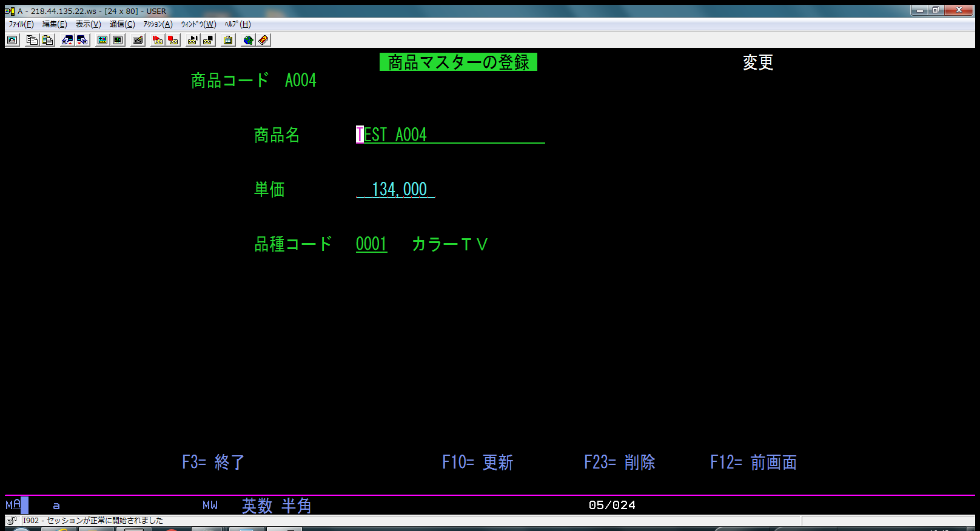Open the 編集(E) menu
The width and height of the screenshot is (980, 531).
pos(55,24)
